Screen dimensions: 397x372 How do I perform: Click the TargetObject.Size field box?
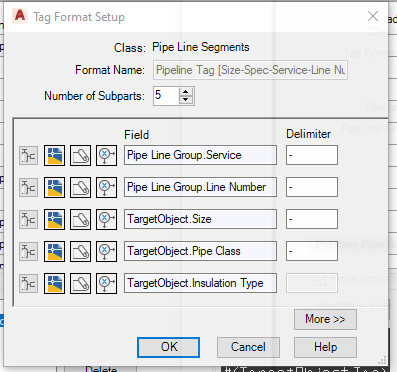200,219
